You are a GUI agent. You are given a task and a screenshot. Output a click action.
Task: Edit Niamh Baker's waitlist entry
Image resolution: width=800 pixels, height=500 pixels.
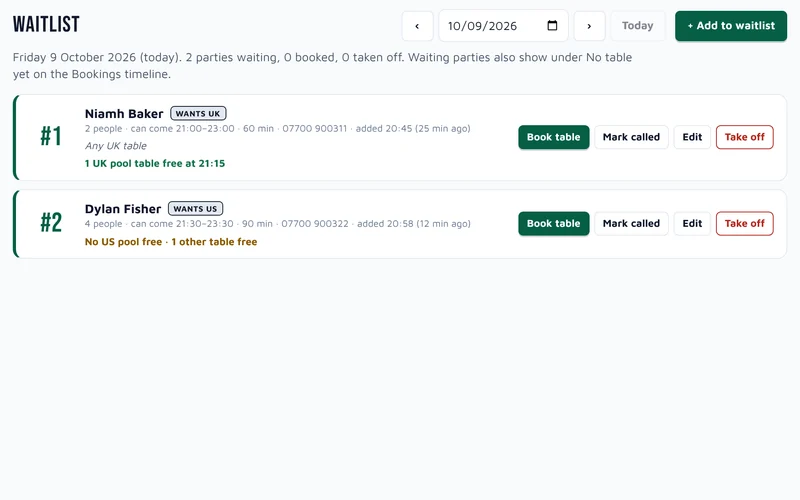[x=692, y=137]
